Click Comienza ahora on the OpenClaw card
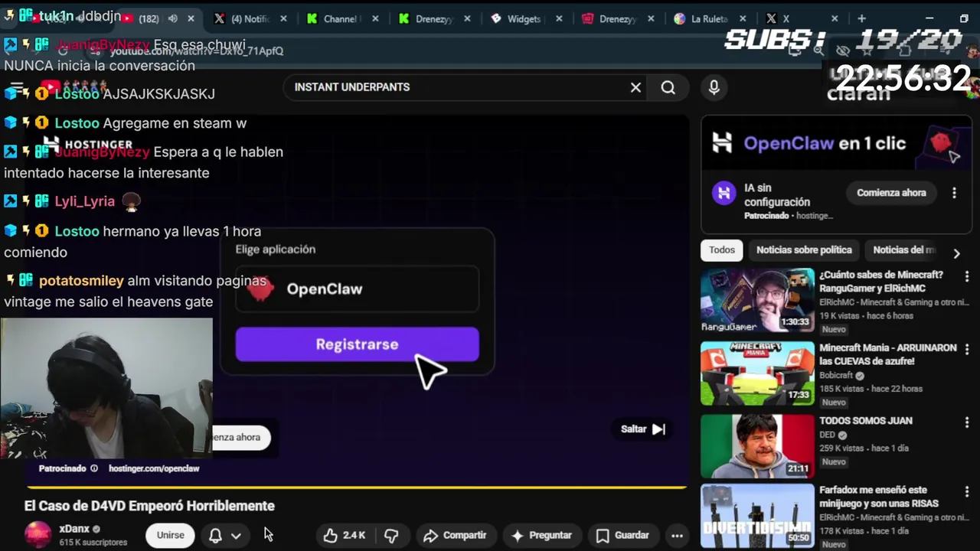The image size is (980, 551). pos(891,193)
